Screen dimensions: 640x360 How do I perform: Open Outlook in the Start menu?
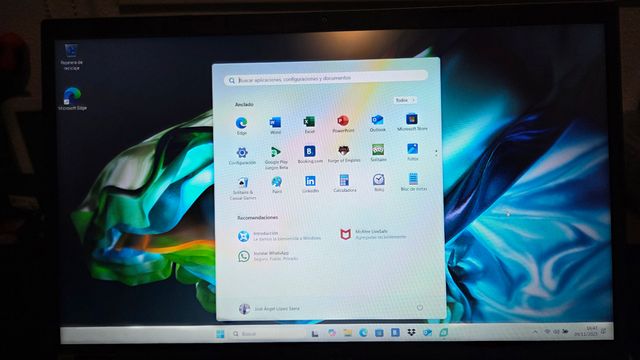(377, 123)
